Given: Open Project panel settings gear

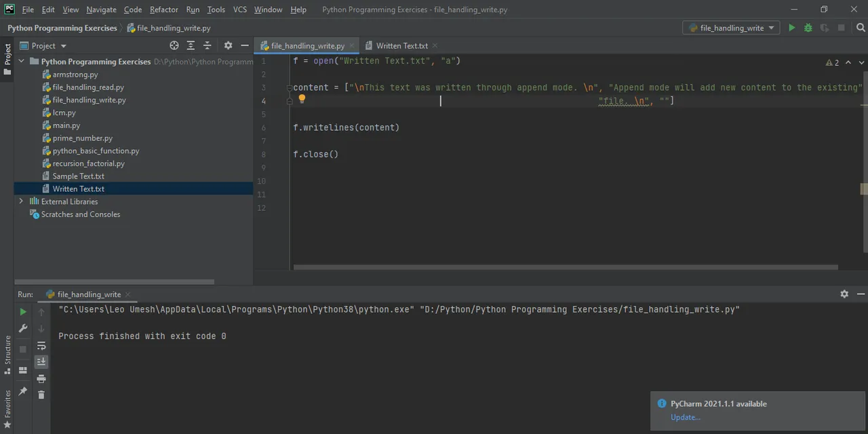Looking at the screenshot, I should tap(228, 45).
